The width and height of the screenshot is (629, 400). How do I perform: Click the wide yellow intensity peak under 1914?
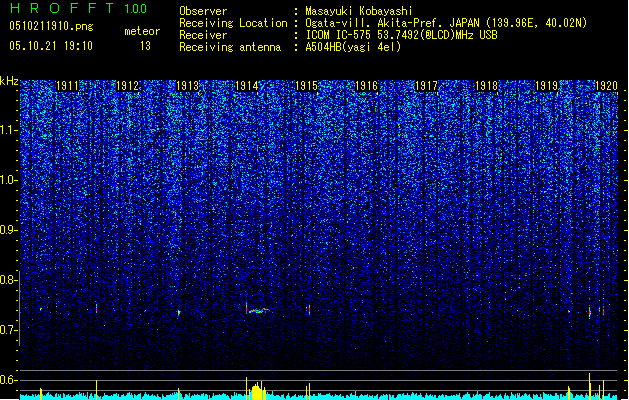click(x=257, y=390)
